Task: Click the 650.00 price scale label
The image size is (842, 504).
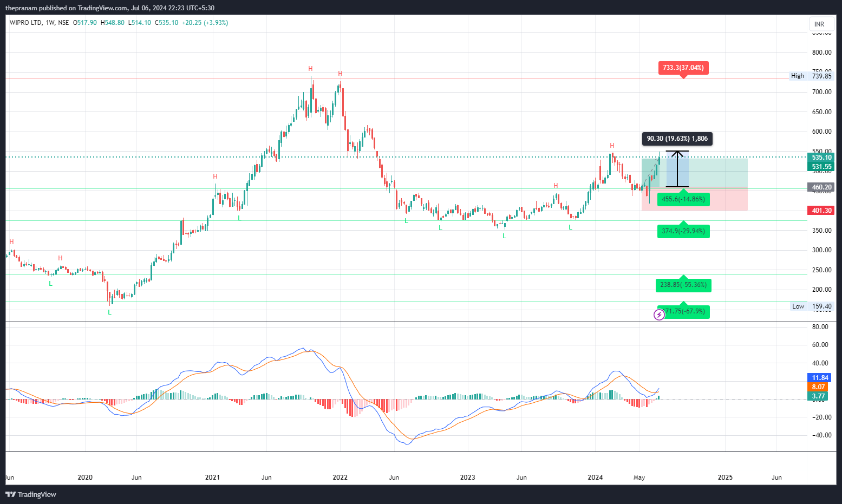Action: click(x=821, y=112)
